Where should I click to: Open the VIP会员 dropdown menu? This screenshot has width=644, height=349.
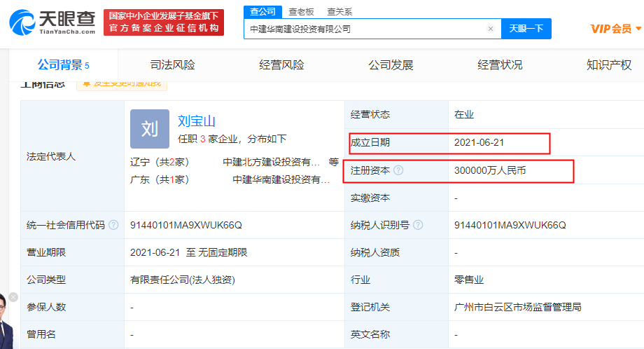[x=615, y=29]
